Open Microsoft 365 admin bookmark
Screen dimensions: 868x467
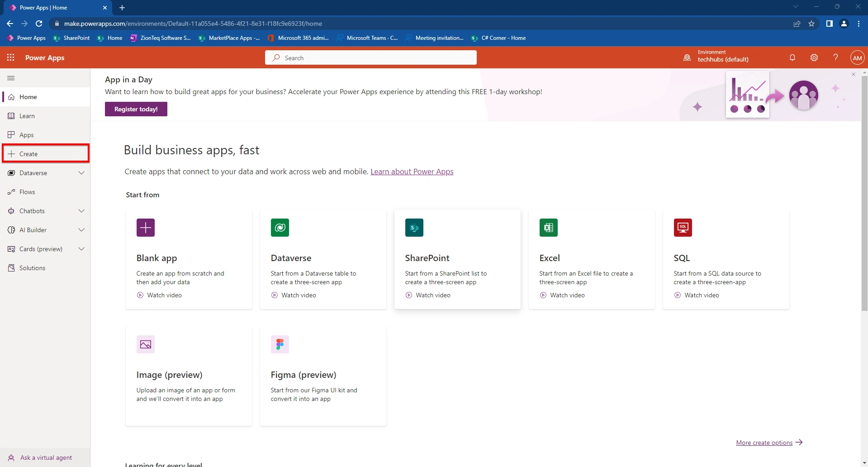pyautogui.click(x=298, y=38)
